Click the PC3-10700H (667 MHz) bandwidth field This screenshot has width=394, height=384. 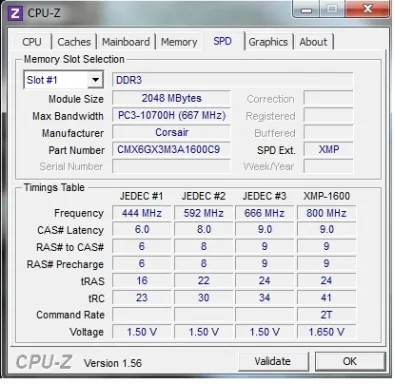[x=171, y=116]
